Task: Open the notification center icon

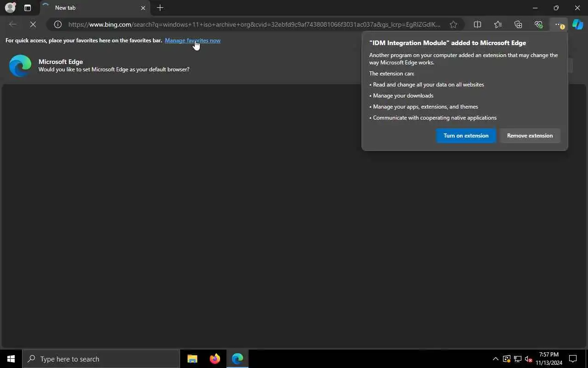Action: (x=573, y=359)
